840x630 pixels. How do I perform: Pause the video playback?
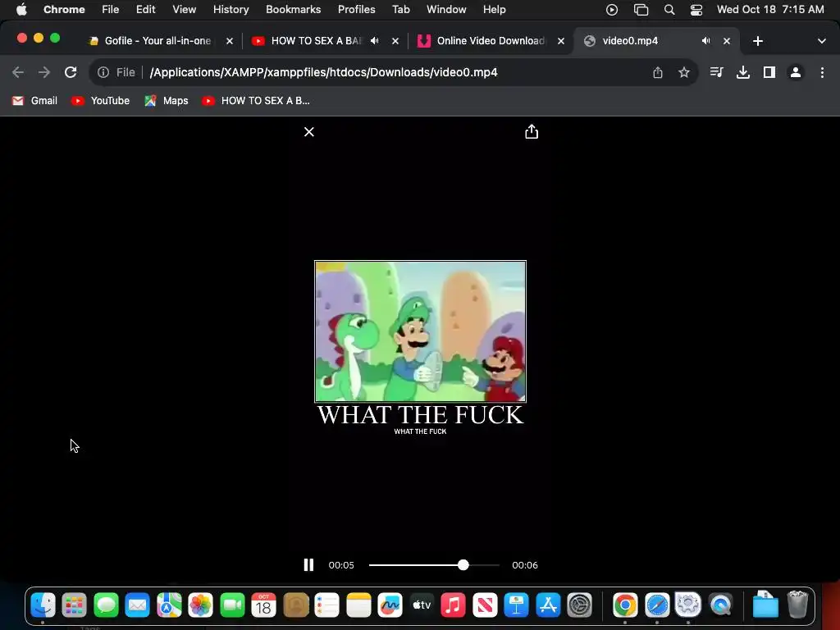[308, 564]
